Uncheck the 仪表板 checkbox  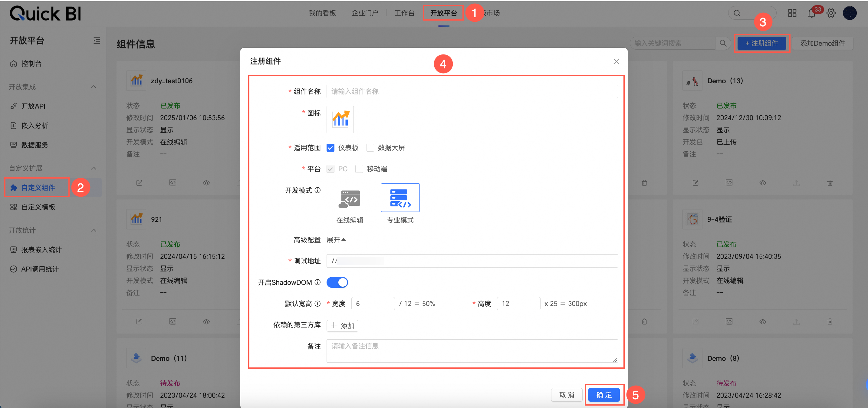point(330,148)
